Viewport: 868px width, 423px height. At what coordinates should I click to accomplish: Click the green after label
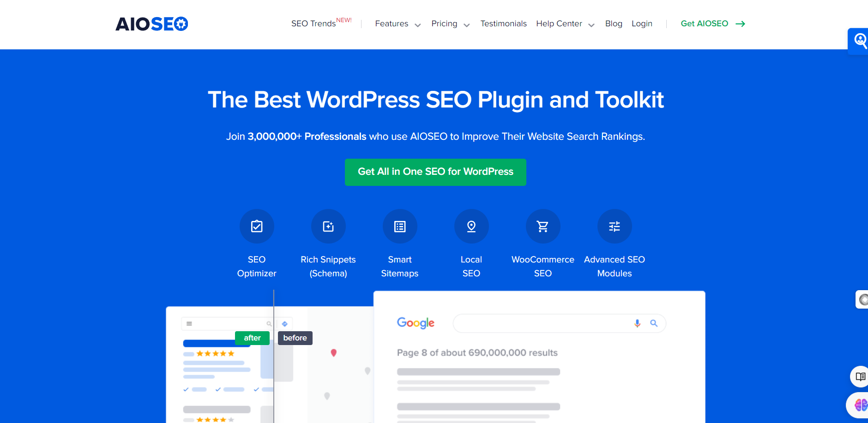[x=252, y=338]
